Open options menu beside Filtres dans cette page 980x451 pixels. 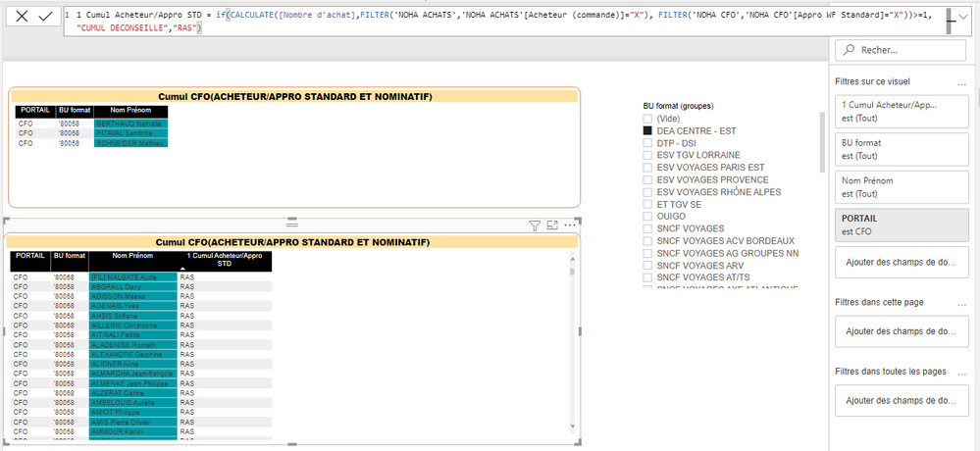(x=961, y=304)
